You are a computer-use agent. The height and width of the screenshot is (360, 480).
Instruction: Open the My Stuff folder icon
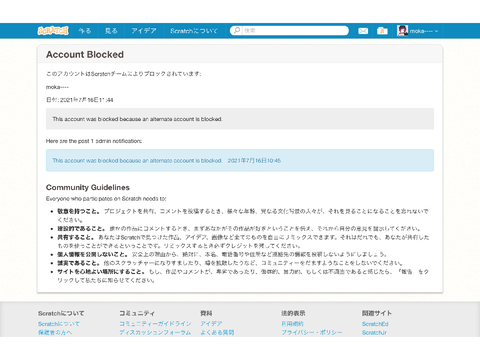tap(382, 31)
